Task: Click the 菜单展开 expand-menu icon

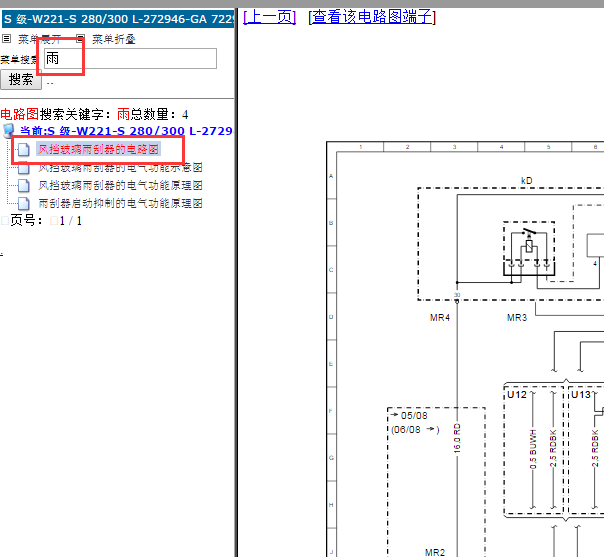Action: click(6, 39)
